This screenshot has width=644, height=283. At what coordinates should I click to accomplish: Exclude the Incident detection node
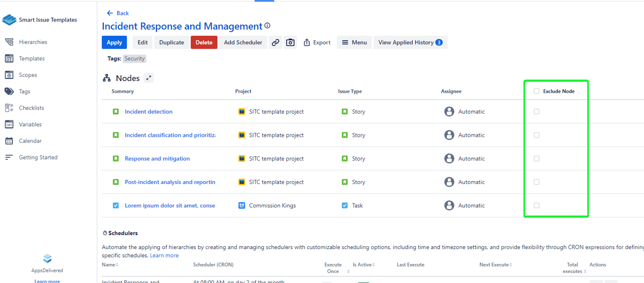coord(537,111)
